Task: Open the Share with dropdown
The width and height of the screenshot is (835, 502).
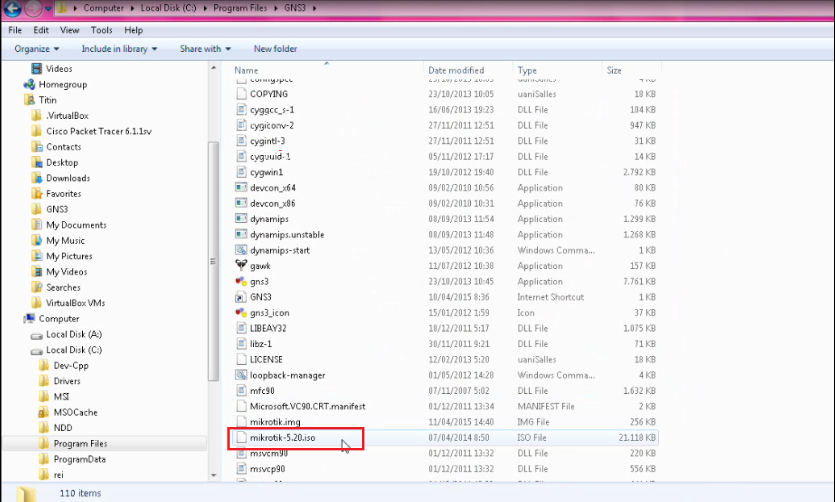Action: pos(205,49)
